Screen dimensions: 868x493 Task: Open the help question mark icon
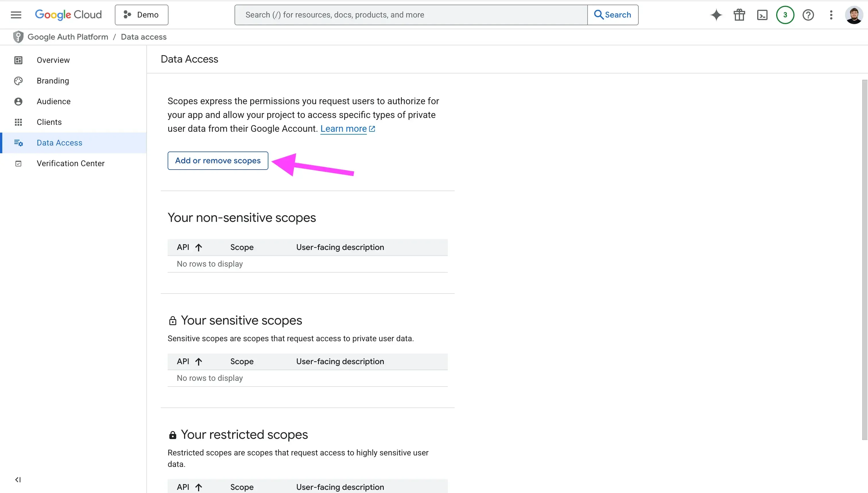coord(808,15)
